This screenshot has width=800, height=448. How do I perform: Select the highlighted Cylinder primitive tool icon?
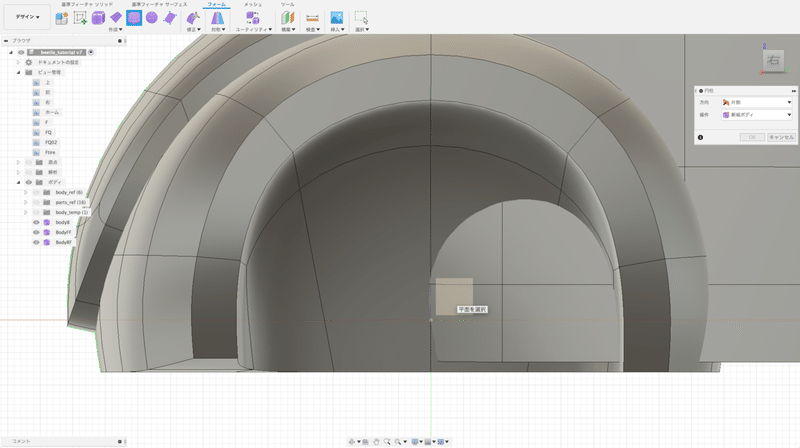coord(134,18)
